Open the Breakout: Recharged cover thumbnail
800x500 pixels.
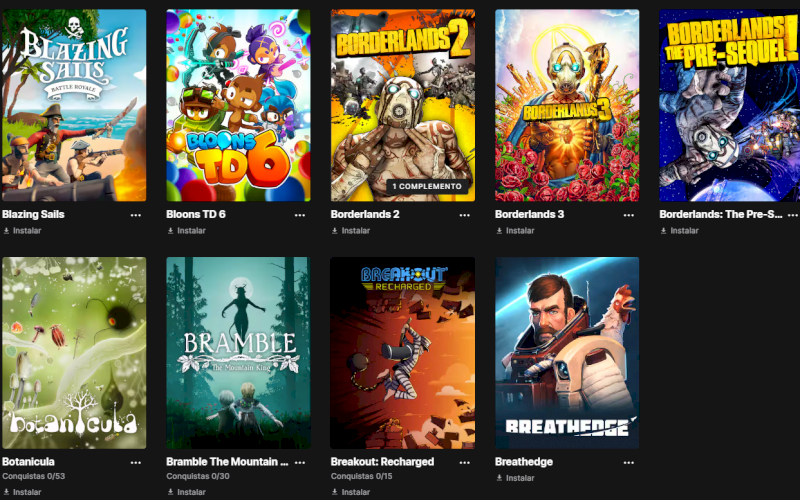coord(403,353)
